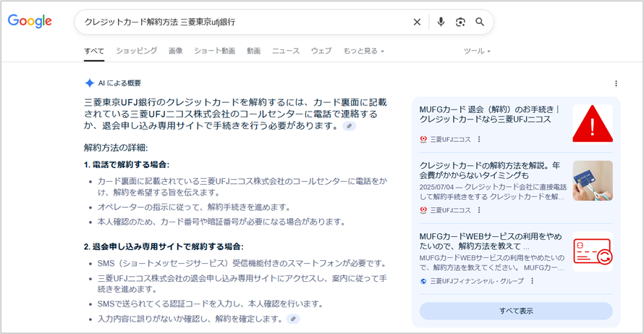
Task: Switch to the 画像 tab
Action: (175, 51)
